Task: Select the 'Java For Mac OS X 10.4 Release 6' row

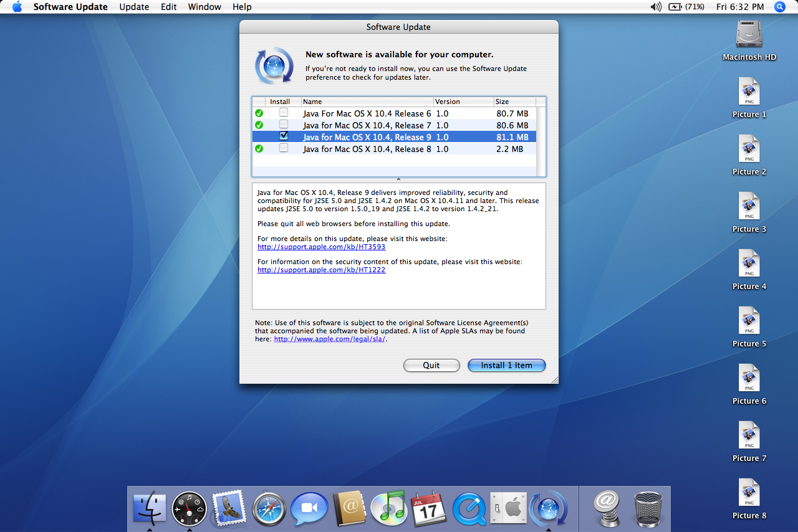Action: (x=394, y=113)
